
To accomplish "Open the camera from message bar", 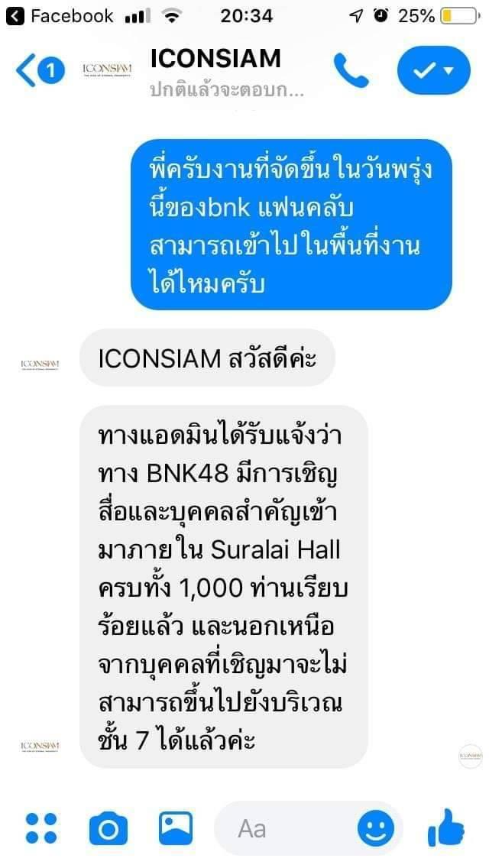I will point(108,828).
